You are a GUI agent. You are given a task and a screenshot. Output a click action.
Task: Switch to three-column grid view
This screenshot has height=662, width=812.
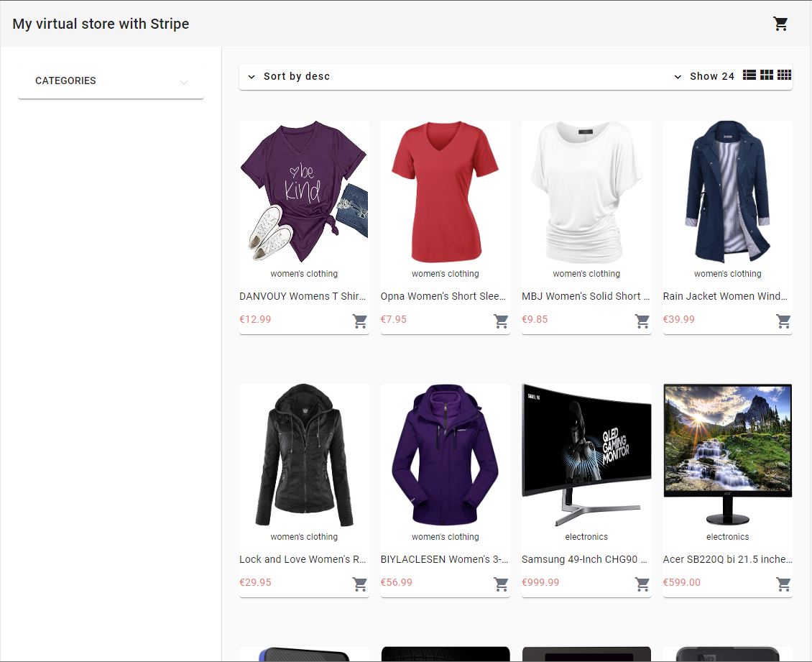pyautogui.click(x=767, y=75)
